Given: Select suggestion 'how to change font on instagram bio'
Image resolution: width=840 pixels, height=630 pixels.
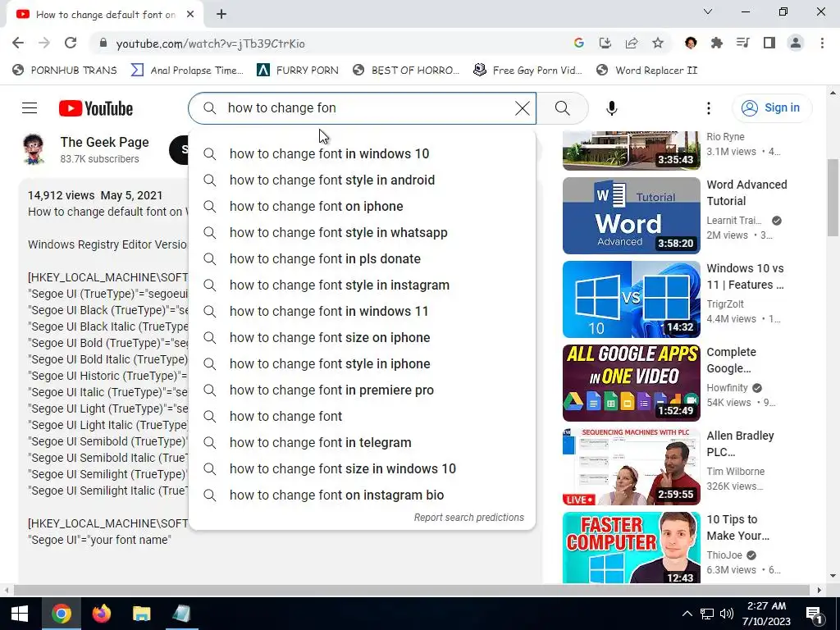Looking at the screenshot, I should [x=362, y=495].
